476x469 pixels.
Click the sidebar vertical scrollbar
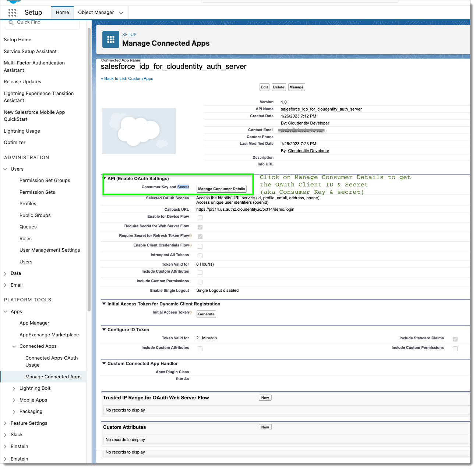tap(89, 169)
